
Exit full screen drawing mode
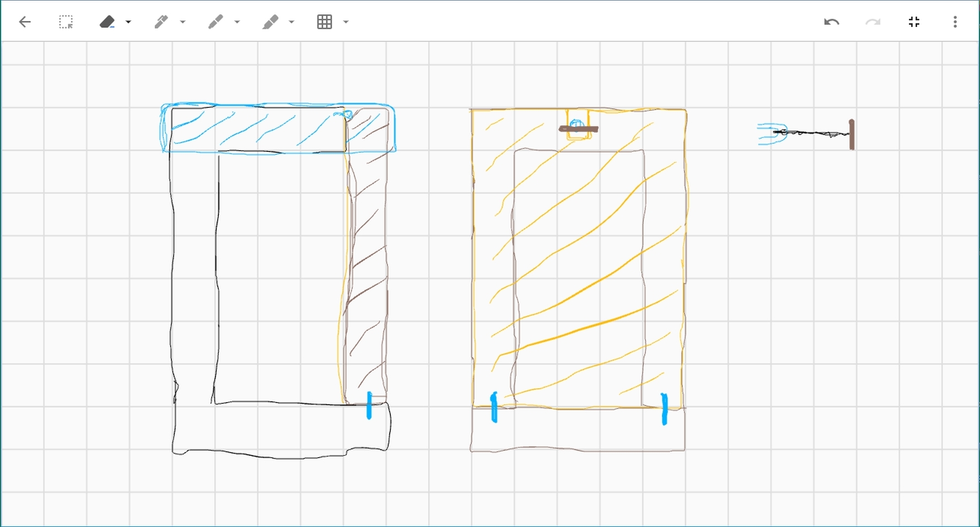click(914, 22)
